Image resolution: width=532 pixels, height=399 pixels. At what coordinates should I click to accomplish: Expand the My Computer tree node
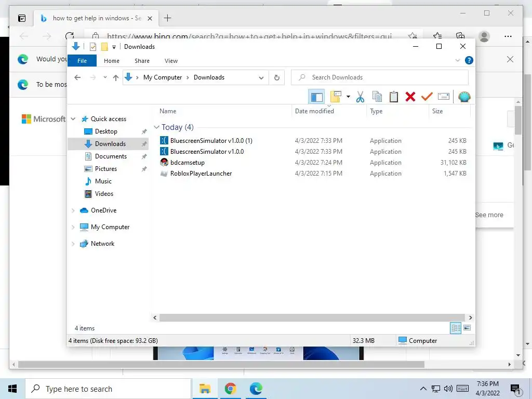coord(73,228)
